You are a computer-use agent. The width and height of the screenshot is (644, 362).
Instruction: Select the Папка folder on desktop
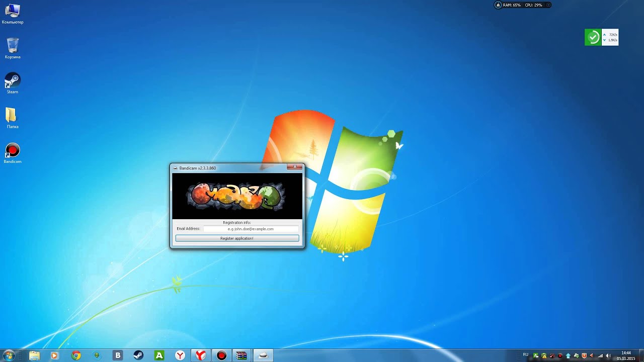point(13,118)
